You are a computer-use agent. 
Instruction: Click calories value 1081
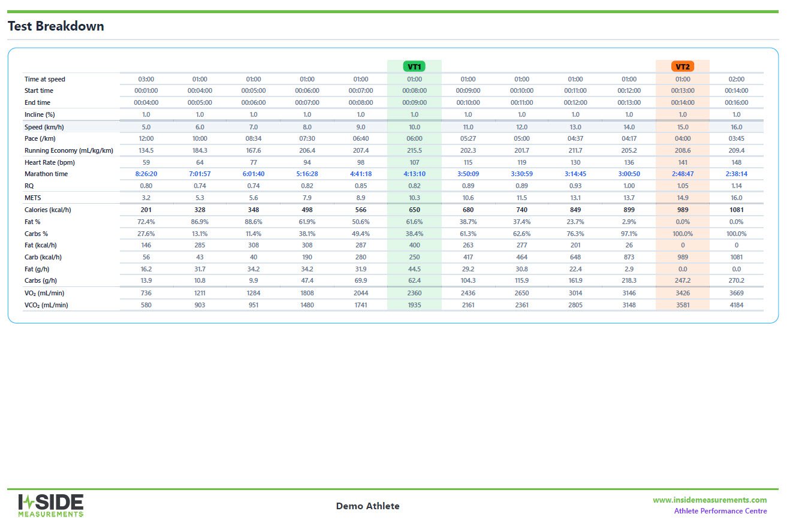[x=736, y=210]
